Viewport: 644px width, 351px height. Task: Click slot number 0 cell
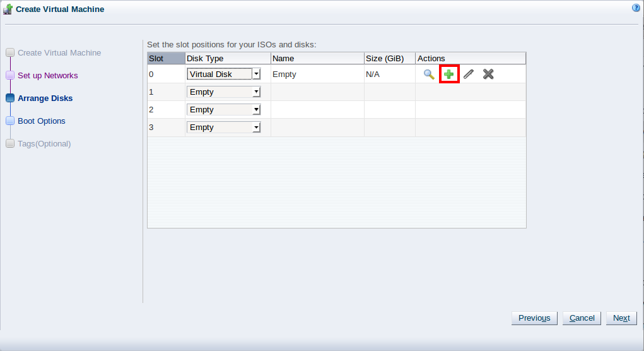[x=167, y=74]
